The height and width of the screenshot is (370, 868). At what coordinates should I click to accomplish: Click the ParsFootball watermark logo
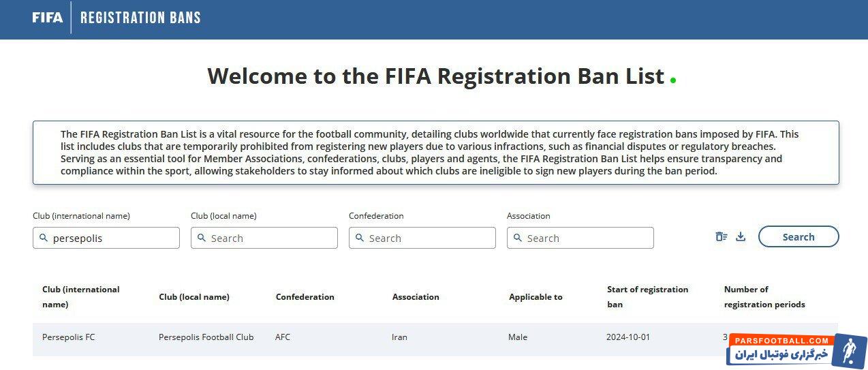coord(796,350)
